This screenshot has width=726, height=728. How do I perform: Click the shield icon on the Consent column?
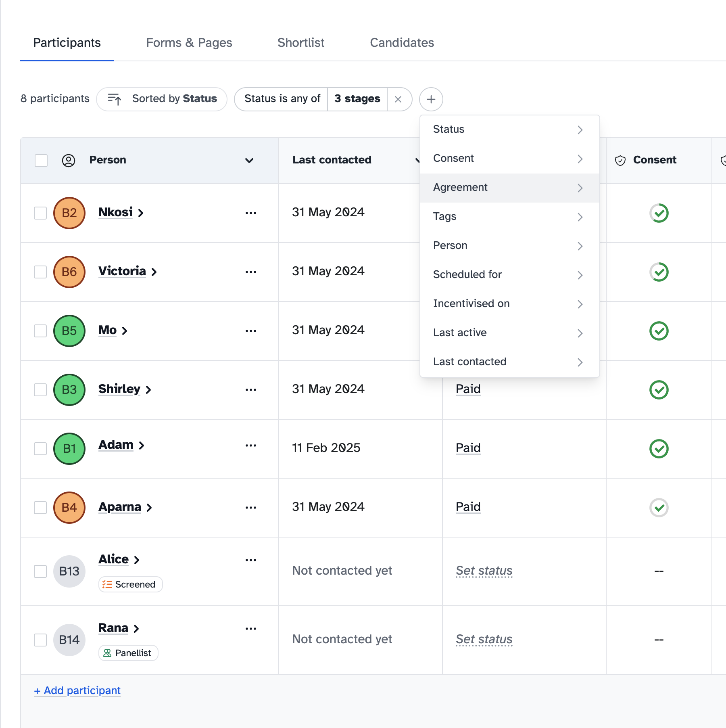[620, 160]
